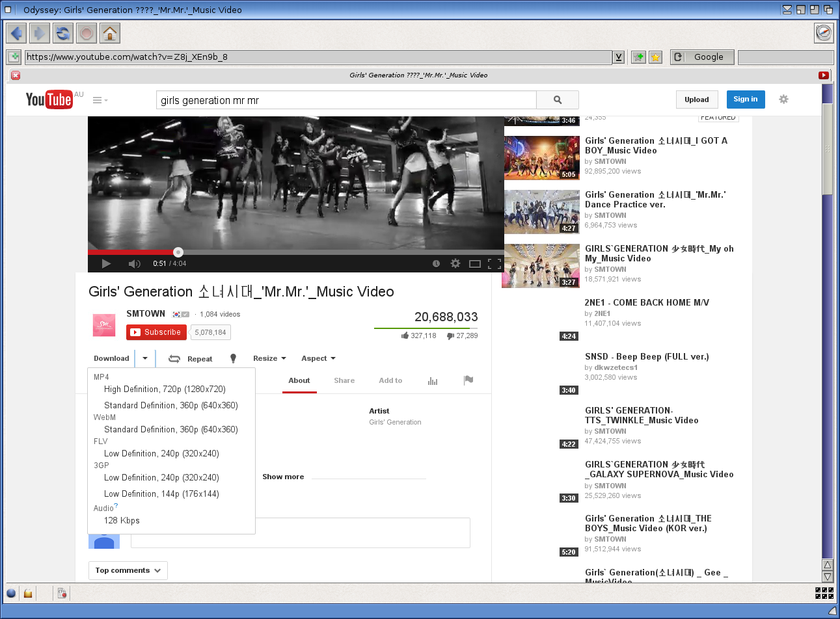Go back using browser back arrow
Image resolution: width=840 pixels, height=619 pixels.
click(17, 33)
